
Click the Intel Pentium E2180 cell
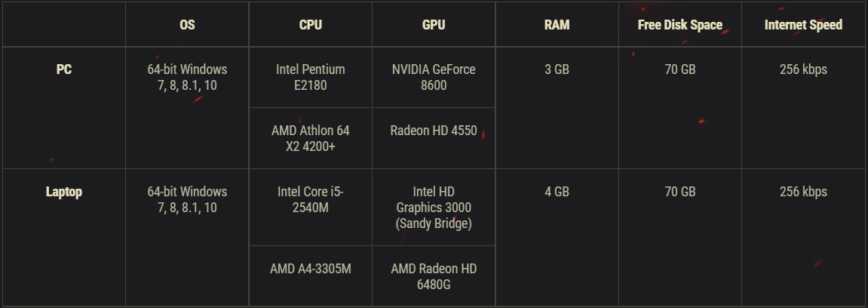pos(310,77)
